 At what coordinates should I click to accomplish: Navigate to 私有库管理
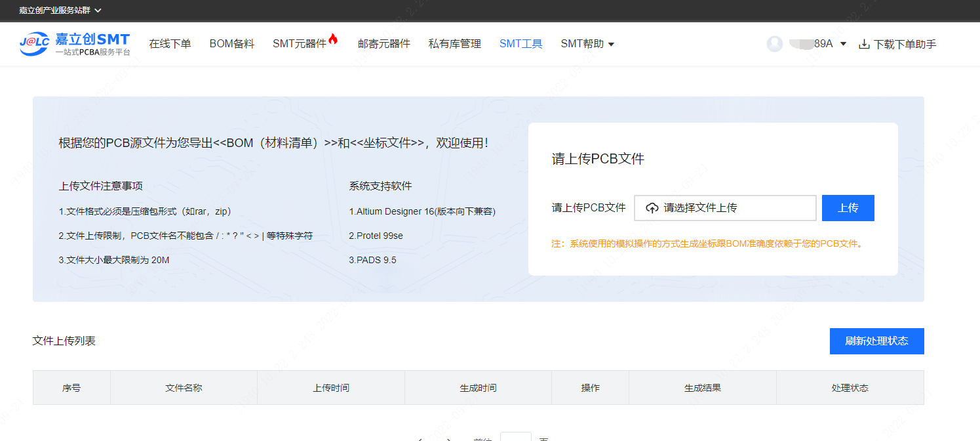pyautogui.click(x=454, y=44)
